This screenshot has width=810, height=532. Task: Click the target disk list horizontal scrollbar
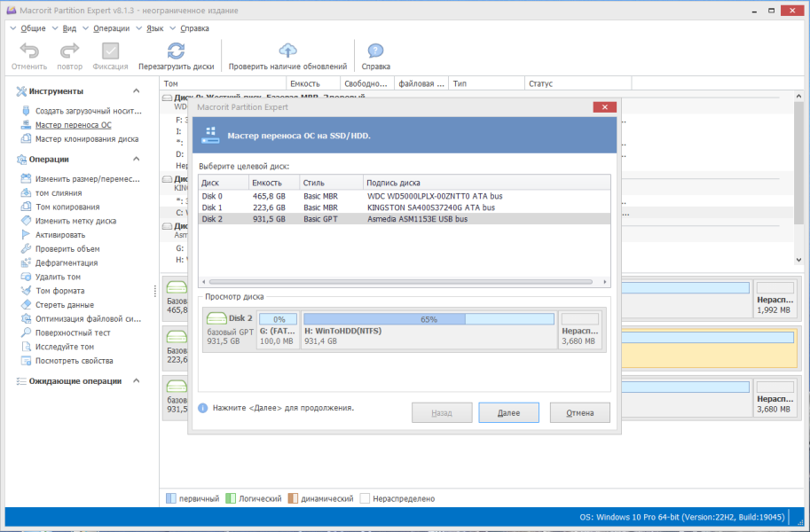(x=401, y=282)
